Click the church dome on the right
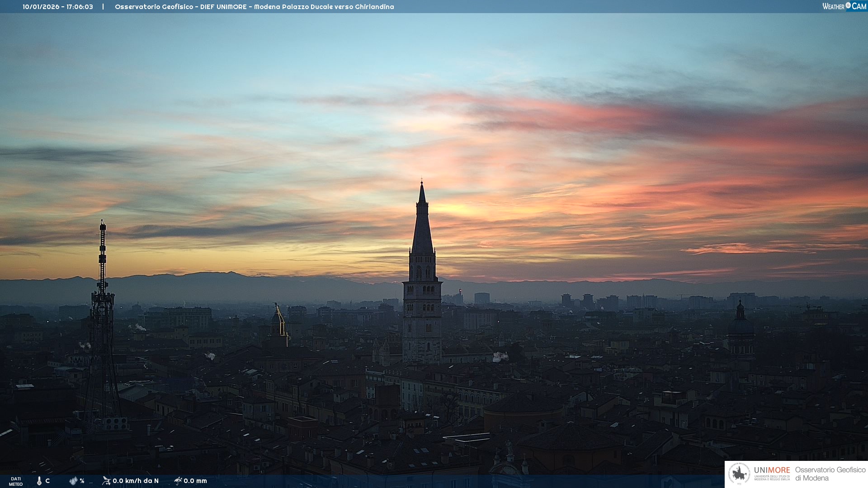Screen dimensions: 868x488 tap(740, 326)
